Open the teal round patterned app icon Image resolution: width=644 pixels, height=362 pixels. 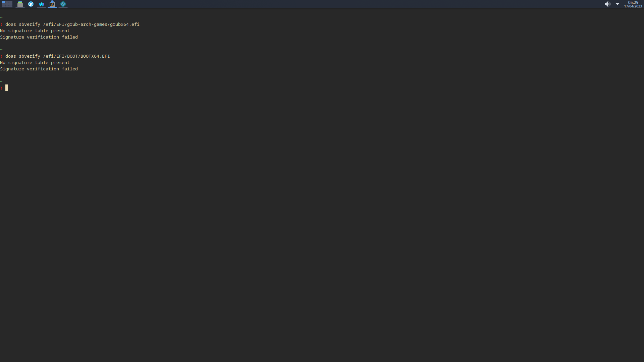click(x=63, y=4)
